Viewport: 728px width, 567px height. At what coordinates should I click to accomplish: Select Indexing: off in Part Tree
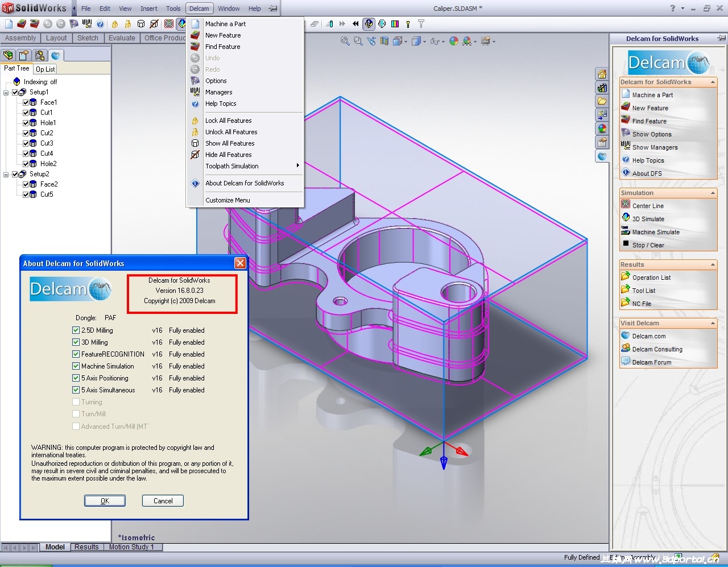[x=40, y=82]
